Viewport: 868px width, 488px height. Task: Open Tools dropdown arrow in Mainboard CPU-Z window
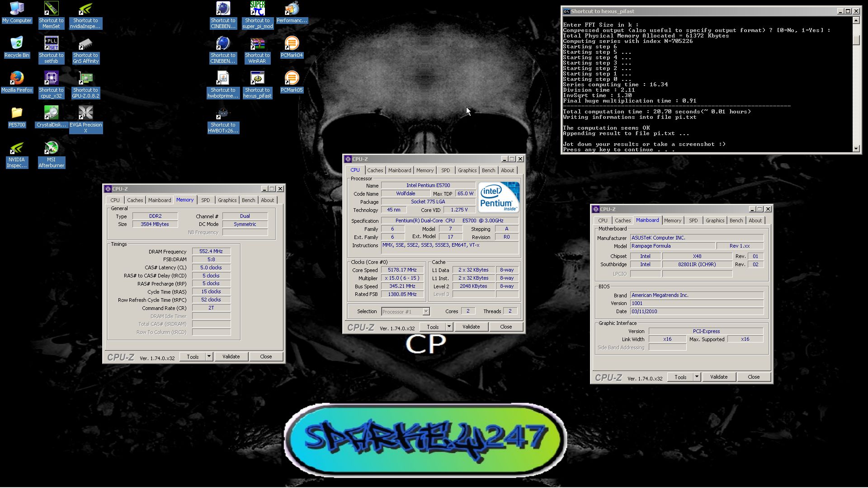(x=697, y=377)
